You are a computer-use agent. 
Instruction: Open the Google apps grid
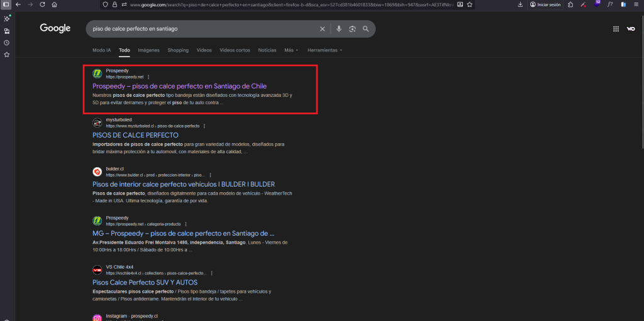(616, 29)
